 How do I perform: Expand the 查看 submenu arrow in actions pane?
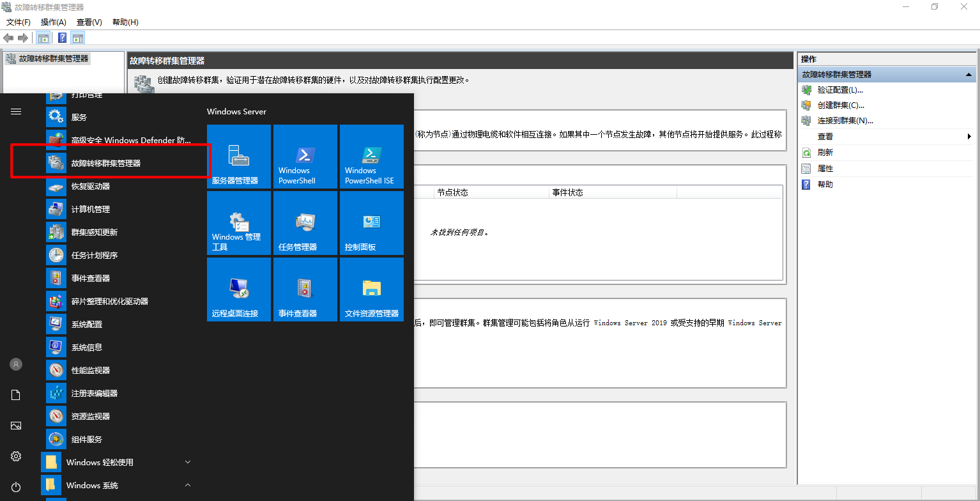969,137
